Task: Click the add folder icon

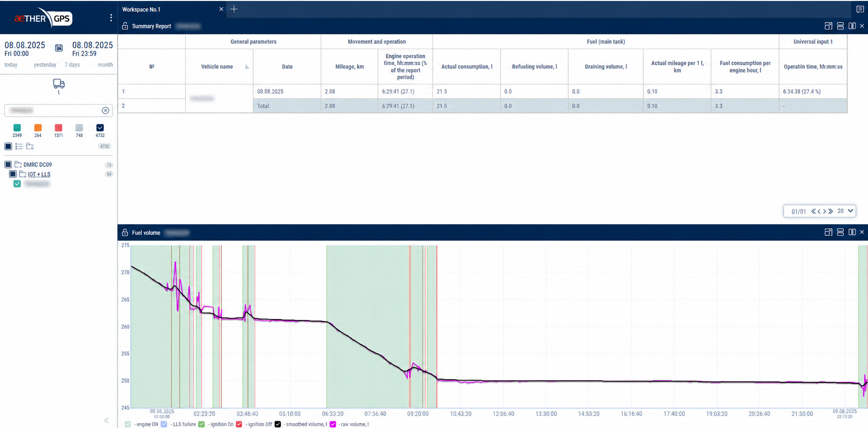Action: click(x=30, y=146)
